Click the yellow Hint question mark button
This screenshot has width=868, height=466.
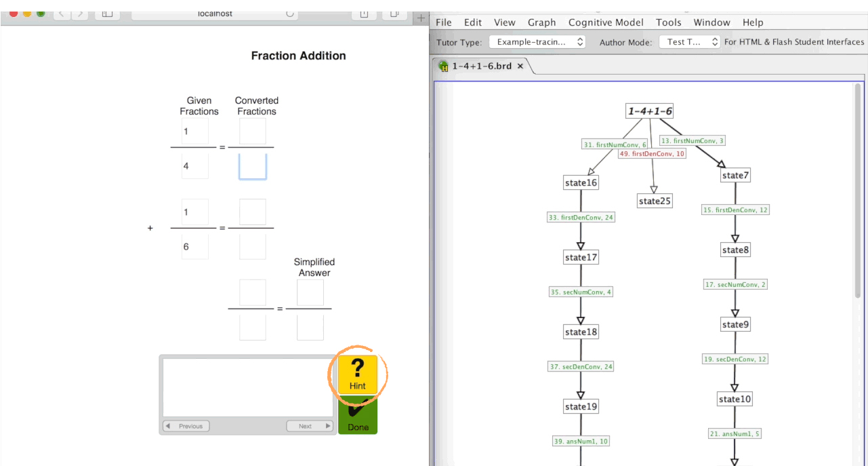pos(357,374)
